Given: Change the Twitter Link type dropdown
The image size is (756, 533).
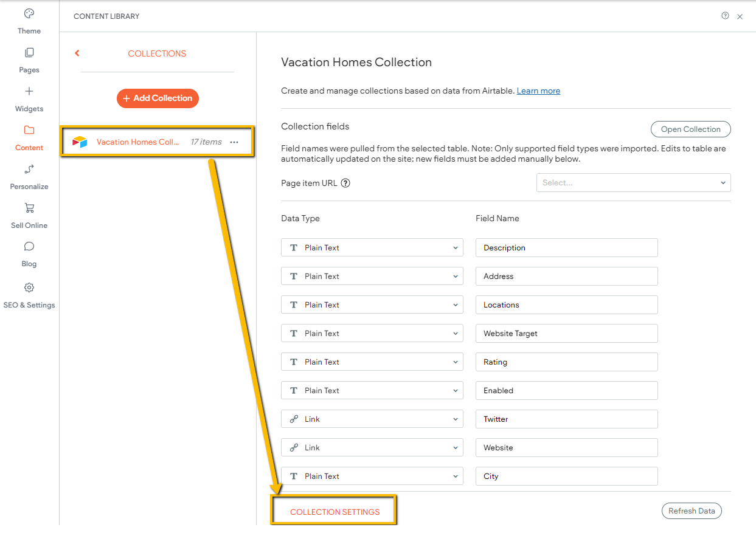Looking at the screenshot, I should 372,419.
